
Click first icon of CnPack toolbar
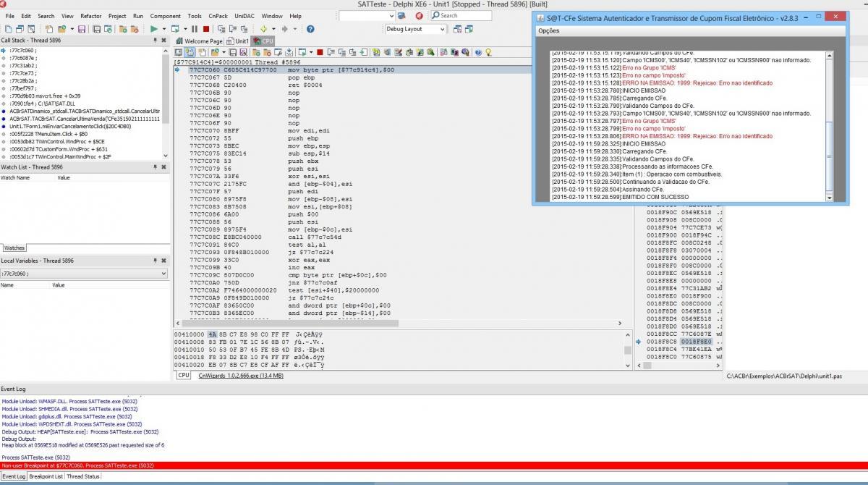[x=179, y=52]
